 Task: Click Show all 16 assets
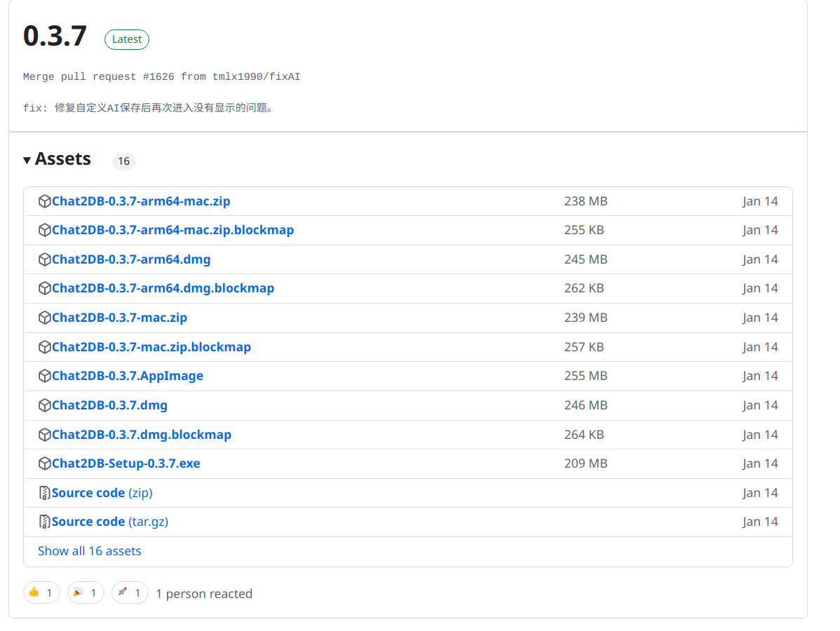pos(90,551)
